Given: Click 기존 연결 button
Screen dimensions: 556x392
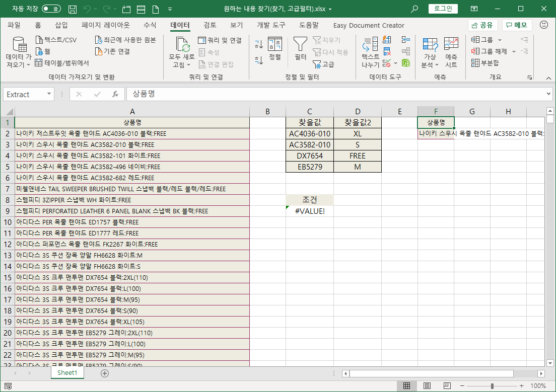Looking at the screenshot, I should 112,52.
